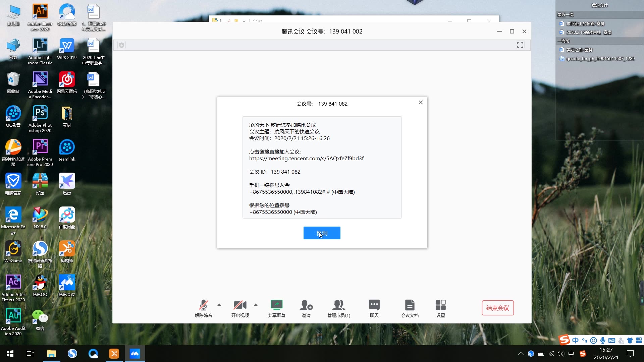The image size is (644, 362).
Task: Open Adobe Illustrator 2020 desktop icon
Action: [40, 18]
